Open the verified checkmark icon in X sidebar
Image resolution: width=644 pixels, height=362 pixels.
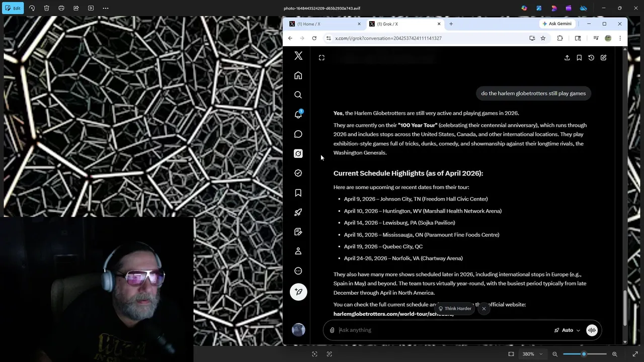[298, 173]
